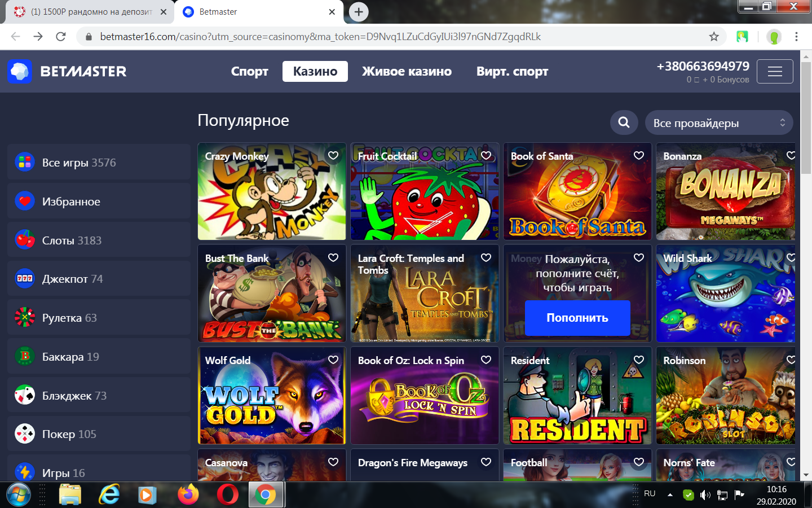Switch to the Спорт section

249,72
